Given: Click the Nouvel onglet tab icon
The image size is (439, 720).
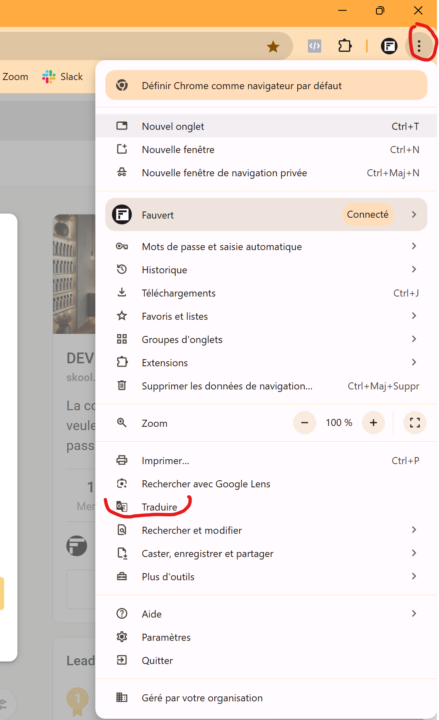Looking at the screenshot, I should click(x=122, y=126).
